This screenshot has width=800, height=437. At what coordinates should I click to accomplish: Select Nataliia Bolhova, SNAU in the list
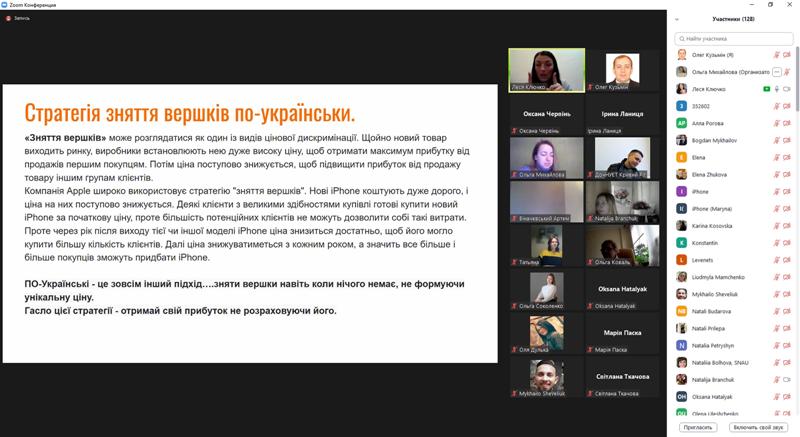point(733,363)
